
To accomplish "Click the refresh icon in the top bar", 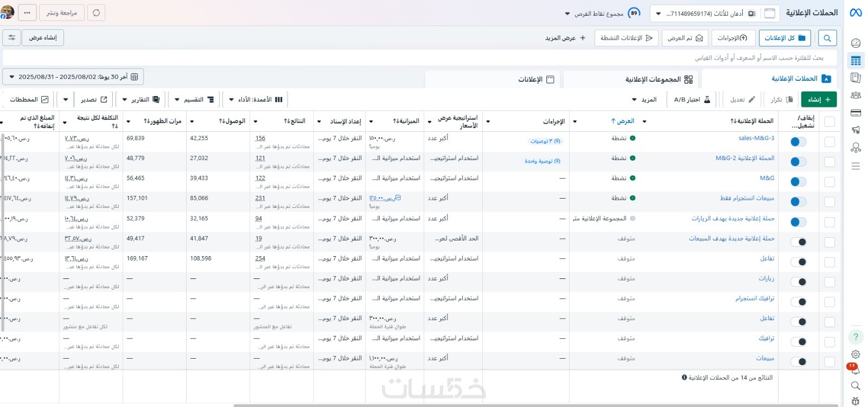I will pyautogui.click(x=97, y=12).
